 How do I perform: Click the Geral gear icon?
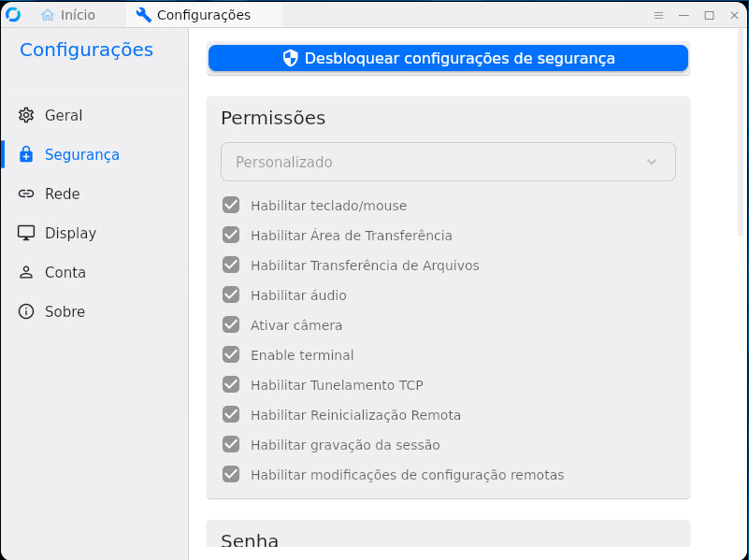(x=26, y=116)
